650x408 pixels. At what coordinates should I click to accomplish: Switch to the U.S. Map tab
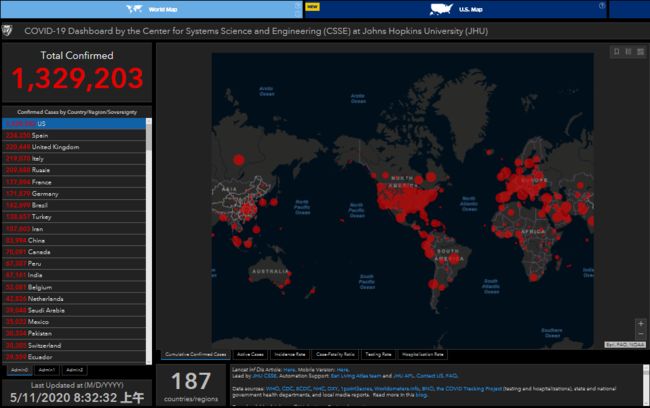tap(456, 9)
